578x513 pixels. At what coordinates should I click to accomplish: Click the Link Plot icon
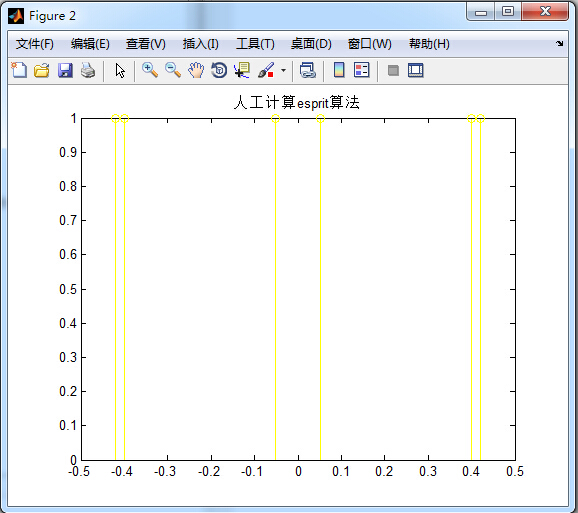tap(307, 70)
